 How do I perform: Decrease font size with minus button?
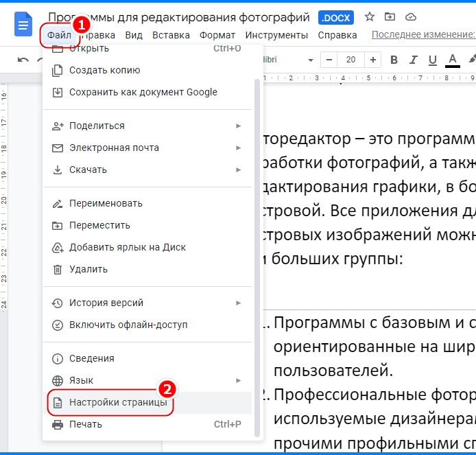(x=331, y=60)
